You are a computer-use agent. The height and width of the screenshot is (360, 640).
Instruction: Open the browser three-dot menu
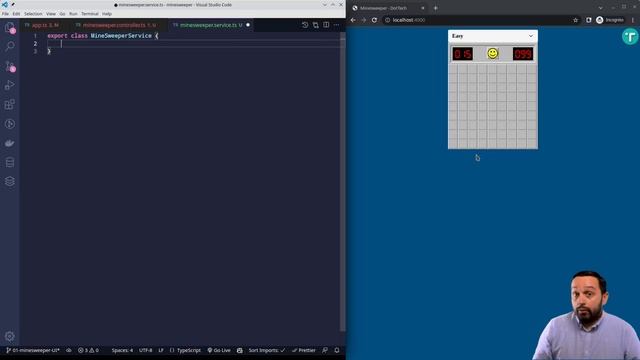click(x=633, y=20)
